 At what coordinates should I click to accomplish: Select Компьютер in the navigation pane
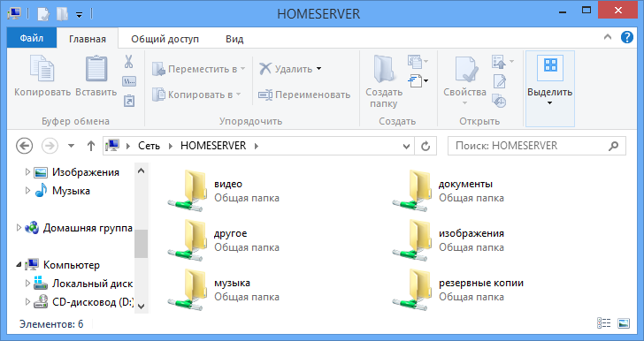pyautogui.click(x=63, y=265)
